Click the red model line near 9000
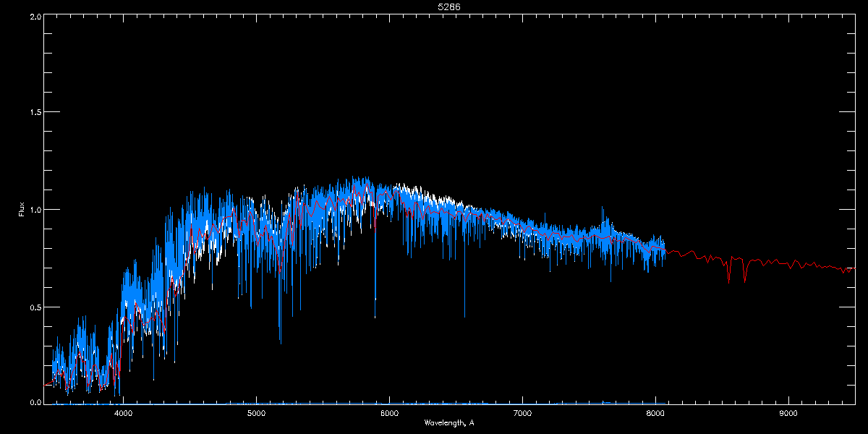Image resolution: width=868 pixels, height=434 pixels. [x=788, y=262]
